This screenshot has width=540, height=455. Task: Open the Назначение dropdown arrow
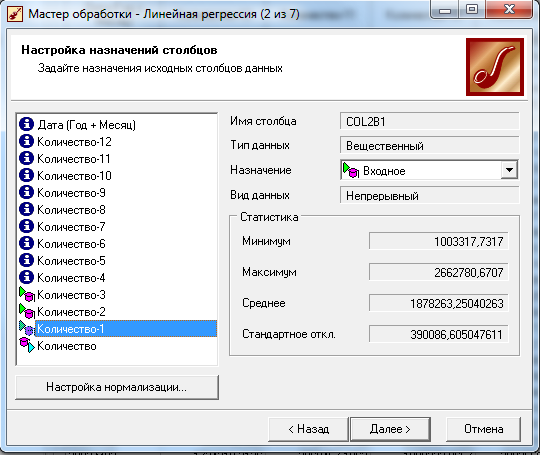[509, 170]
